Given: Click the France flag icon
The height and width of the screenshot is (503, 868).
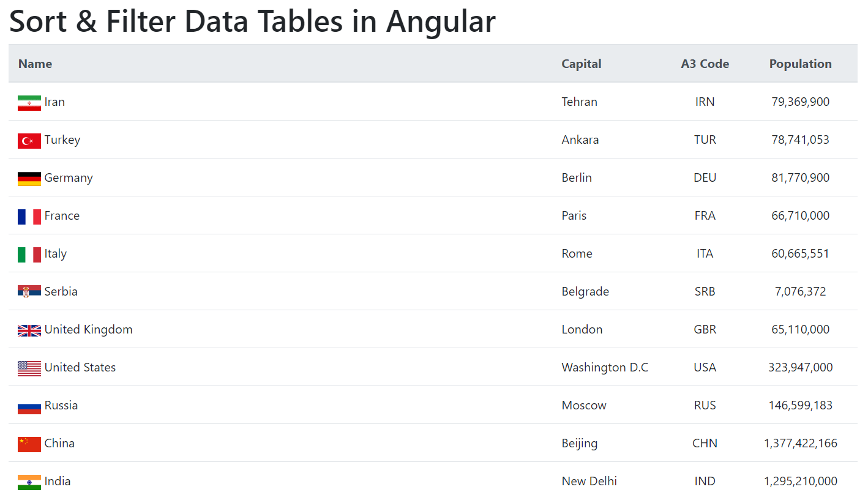Looking at the screenshot, I should [x=29, y=215].
